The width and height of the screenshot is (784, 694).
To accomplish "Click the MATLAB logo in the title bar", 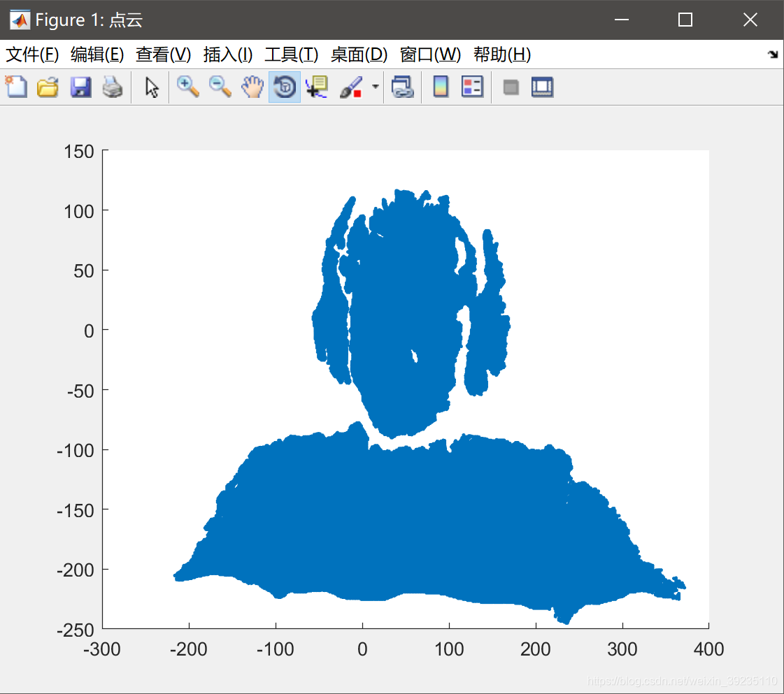I will coord(20,20).
